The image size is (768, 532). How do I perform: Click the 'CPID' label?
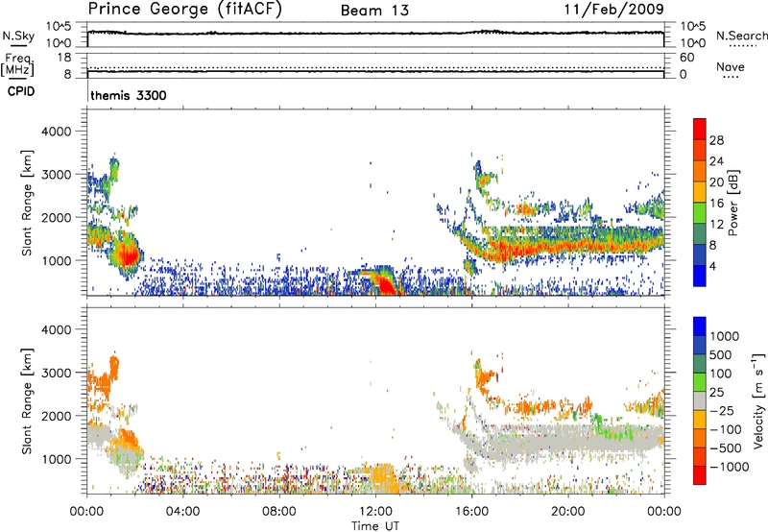point(21,91)
